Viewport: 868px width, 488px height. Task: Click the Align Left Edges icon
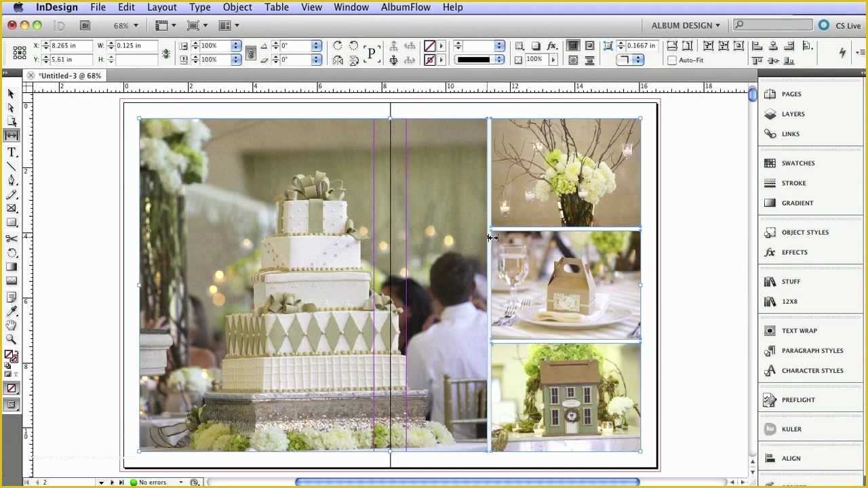[757, 45]
